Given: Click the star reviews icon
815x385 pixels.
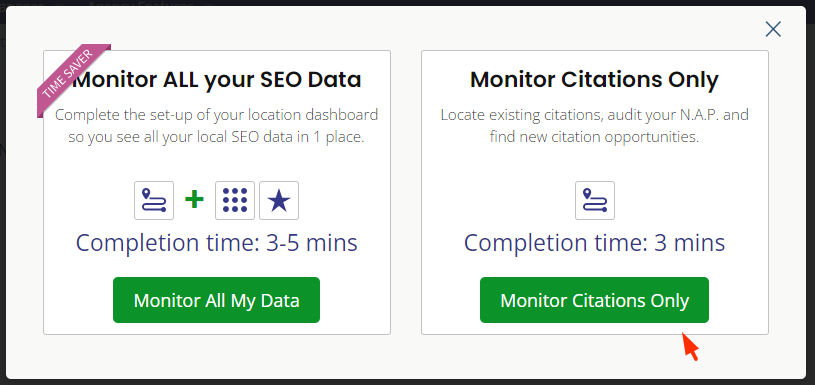Looking at the screenshot, I should pos(279,201).
